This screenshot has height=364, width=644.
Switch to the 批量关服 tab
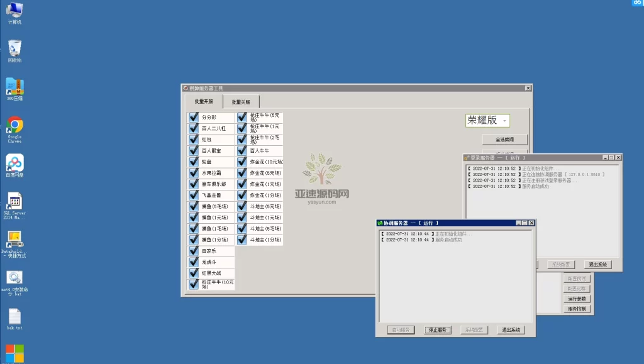[240, 102]
